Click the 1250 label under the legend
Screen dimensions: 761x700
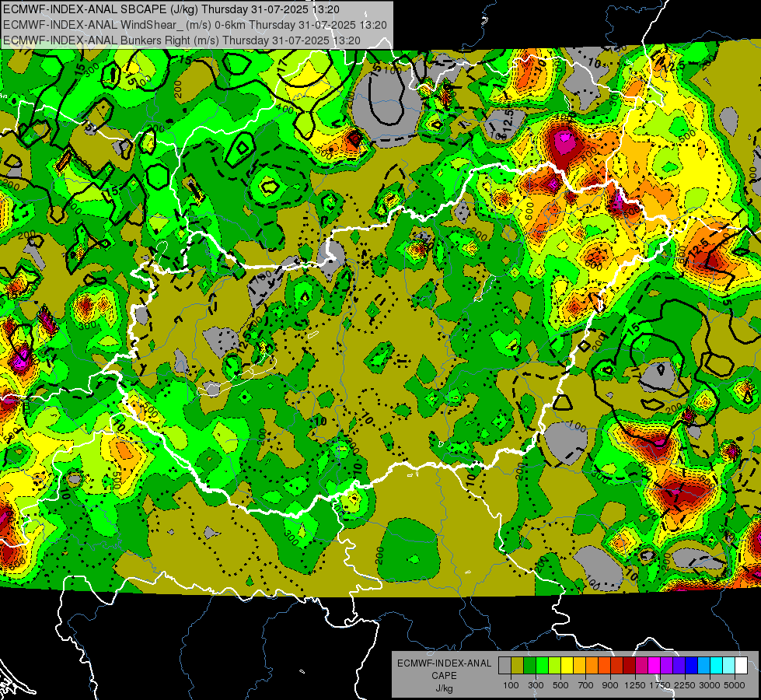635,685
